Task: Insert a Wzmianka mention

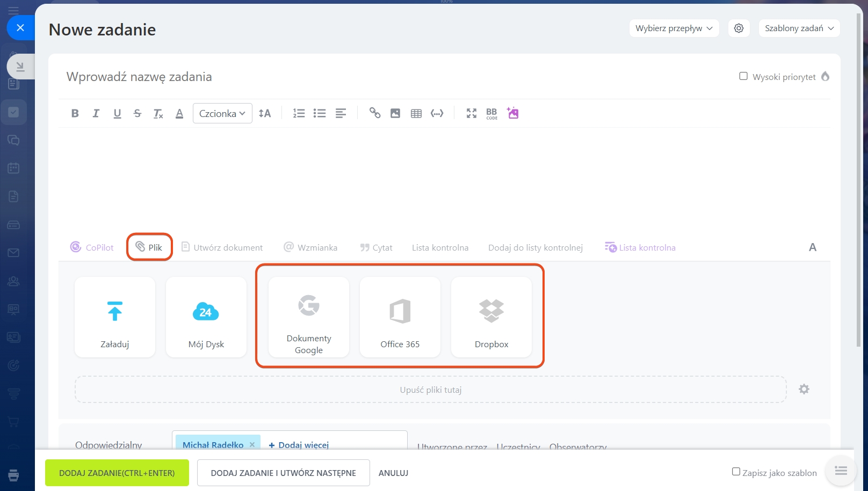Action: 310,247
